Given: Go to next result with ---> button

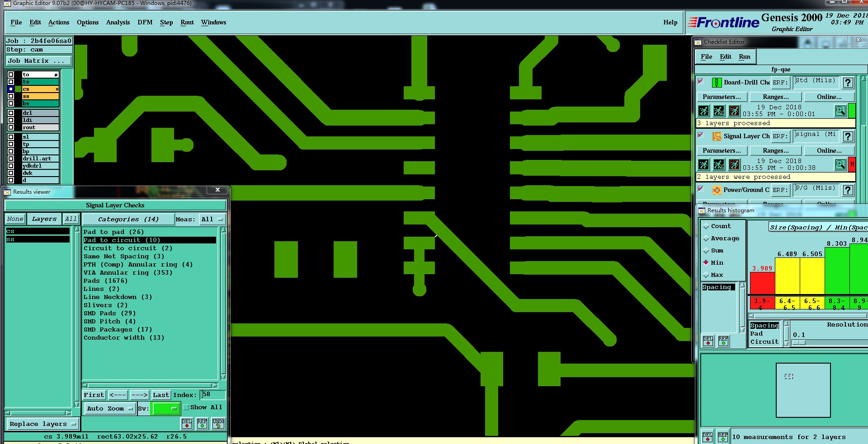Looking at the screenshot, I should [139, 395].
